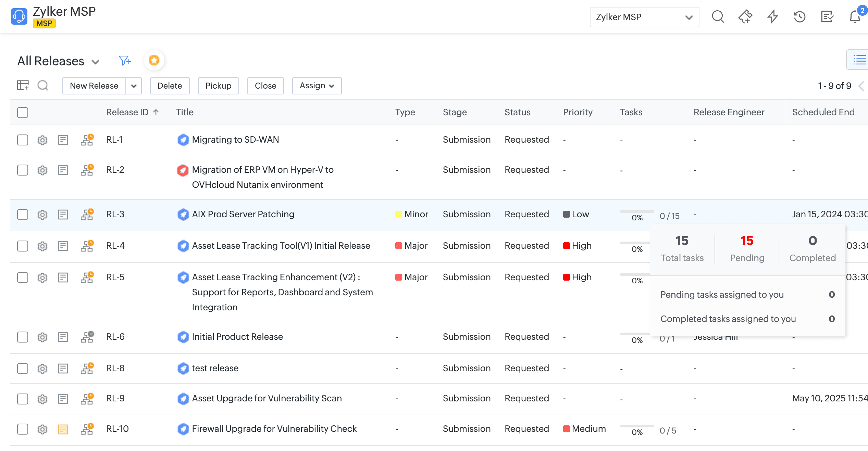Open the yellow notes icon for RL-10
This screenshot has width=868, height=451.
pos(63,429)
